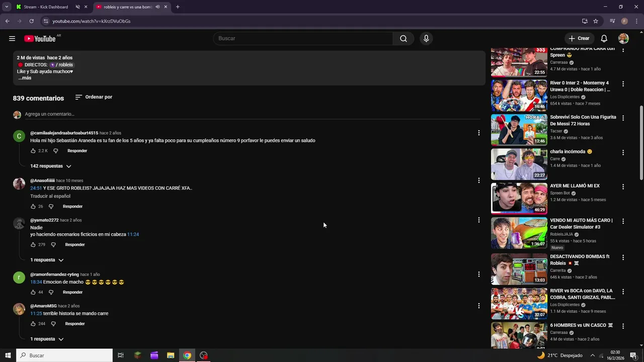Jump to timestamp 18:34 in comment
This screenshot has height=362, width=644.
click(36, 282)
